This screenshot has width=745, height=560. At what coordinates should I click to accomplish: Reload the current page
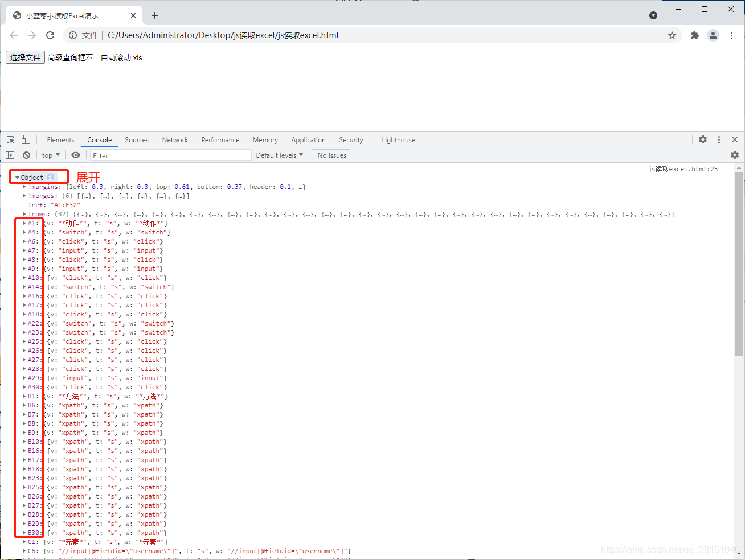pos(50,35)
